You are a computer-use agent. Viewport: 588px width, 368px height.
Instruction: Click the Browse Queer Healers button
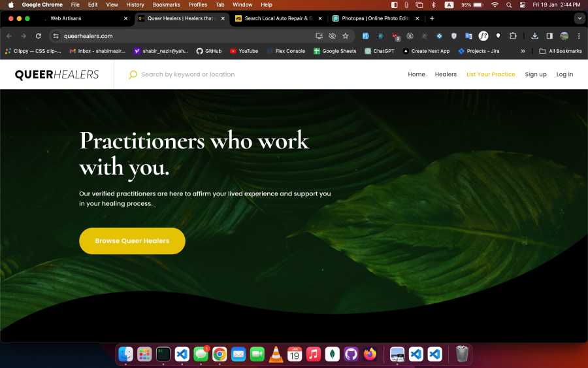click(x=132, y=241)
